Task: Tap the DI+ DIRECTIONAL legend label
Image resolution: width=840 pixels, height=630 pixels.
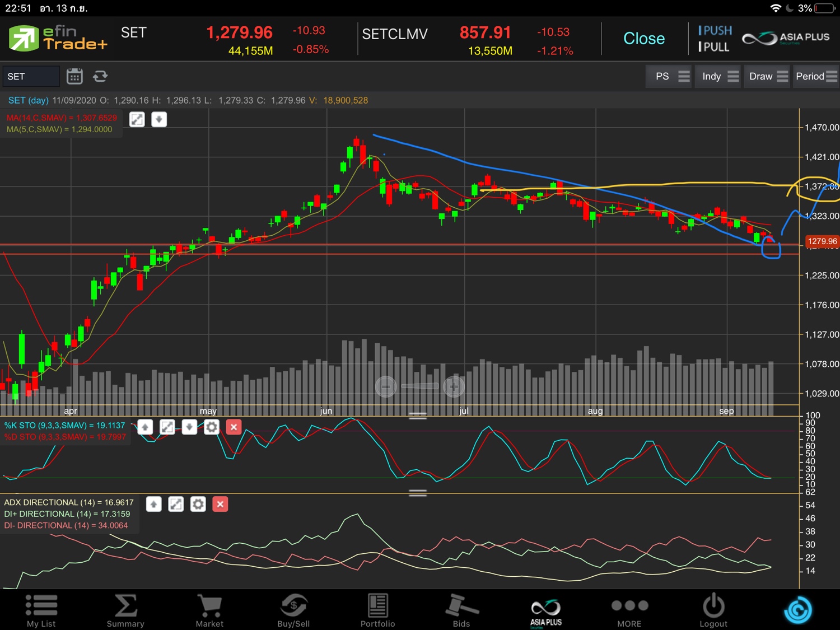Action: point(67,514)
